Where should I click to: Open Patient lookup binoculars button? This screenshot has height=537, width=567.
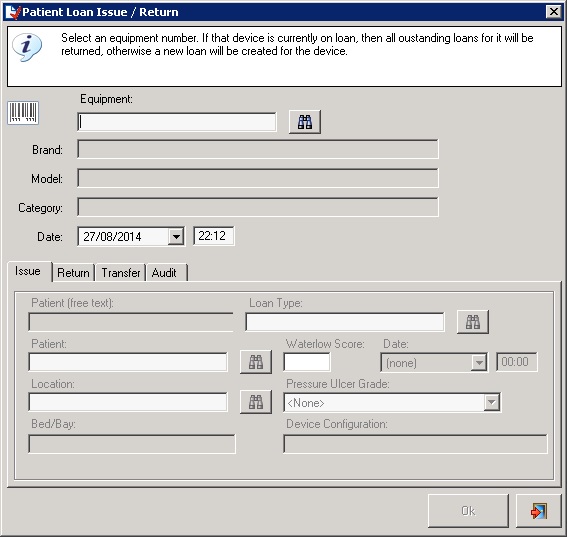pyautogui.click(x=256, y=362)
